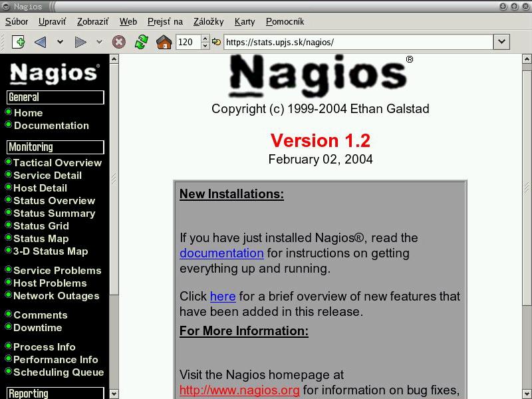Open forward history dropdown arrow
Screen dimensions: 532x399
tap(99, 42)
